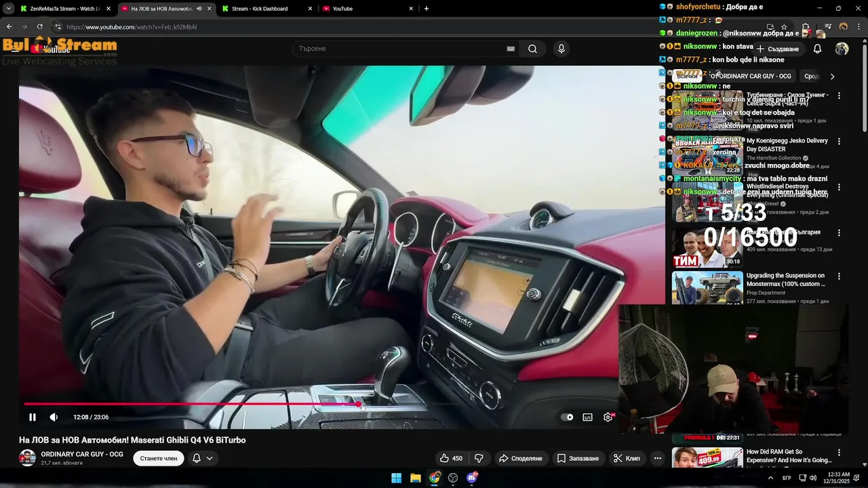Open the YouTube account avatar menu
Screen dimensions: 868x488
pyautogui.click(x=842, y=49)
